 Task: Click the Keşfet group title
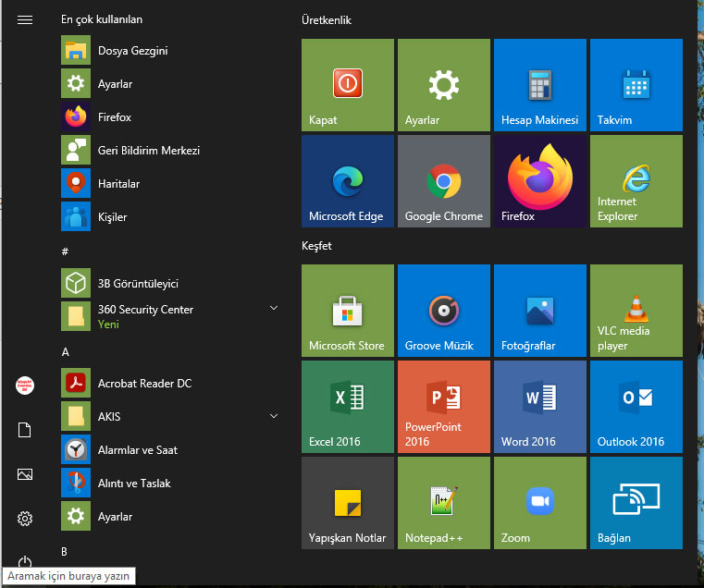coord(316,246)
